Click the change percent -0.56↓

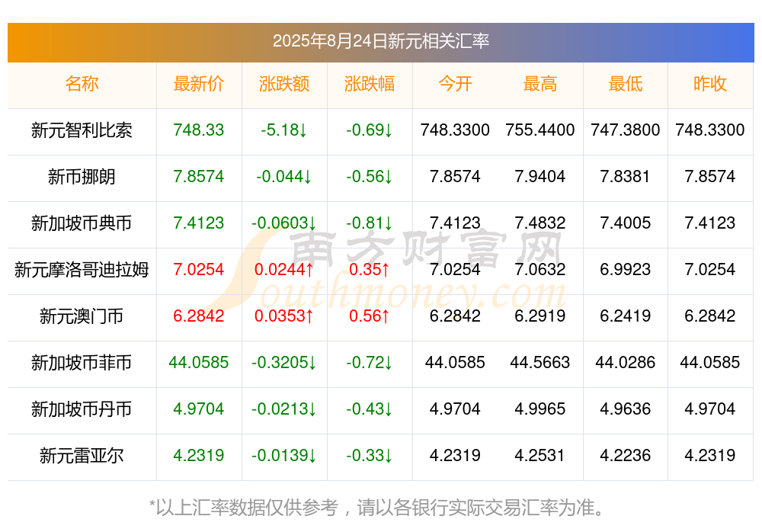pos(370,176)
